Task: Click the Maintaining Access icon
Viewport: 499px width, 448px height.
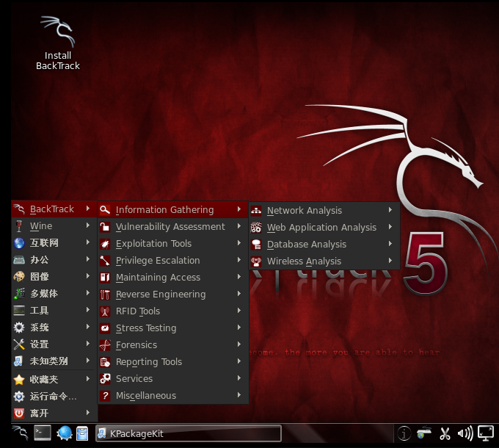Action: coord(105,278)
